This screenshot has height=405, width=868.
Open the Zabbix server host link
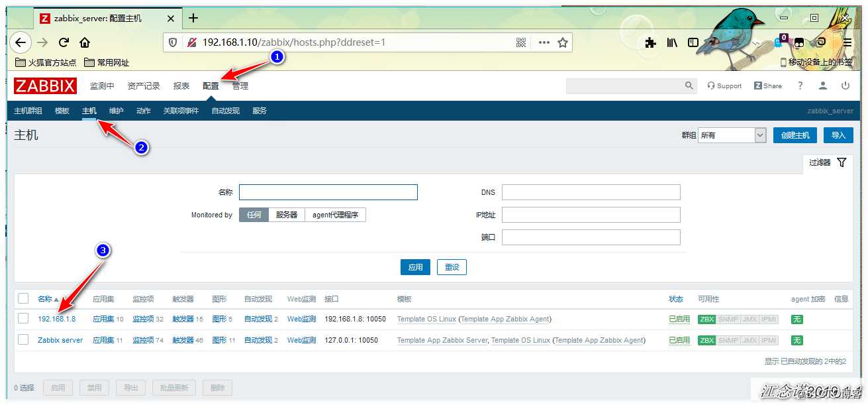[60, 340]
